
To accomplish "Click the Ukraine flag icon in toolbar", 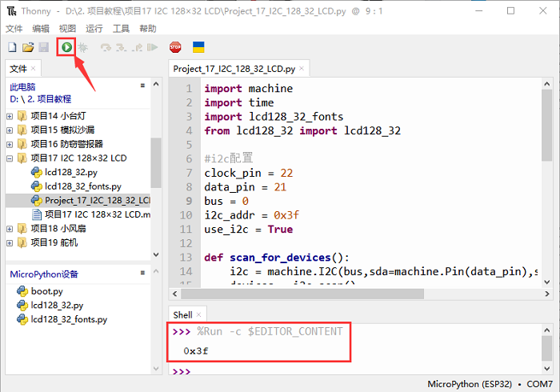I will (x=198, y=48).
